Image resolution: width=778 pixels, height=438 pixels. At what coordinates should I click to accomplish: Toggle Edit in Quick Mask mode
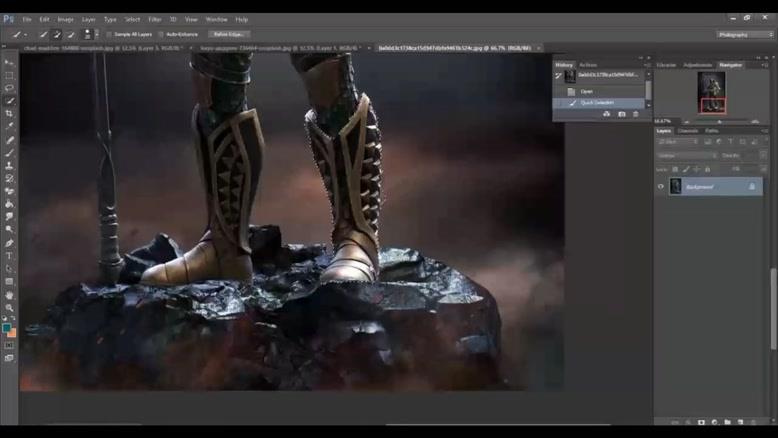[x=9, y=345]
